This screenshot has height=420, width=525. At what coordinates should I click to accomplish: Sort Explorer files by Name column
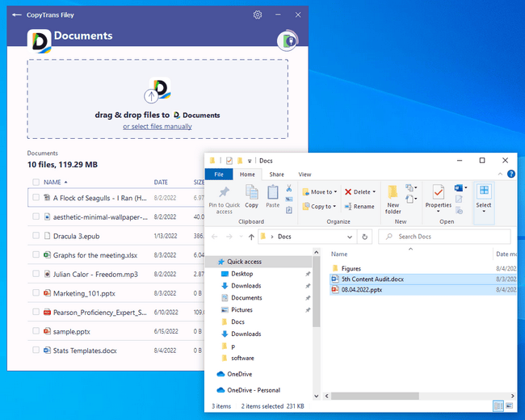pos(339,254)
